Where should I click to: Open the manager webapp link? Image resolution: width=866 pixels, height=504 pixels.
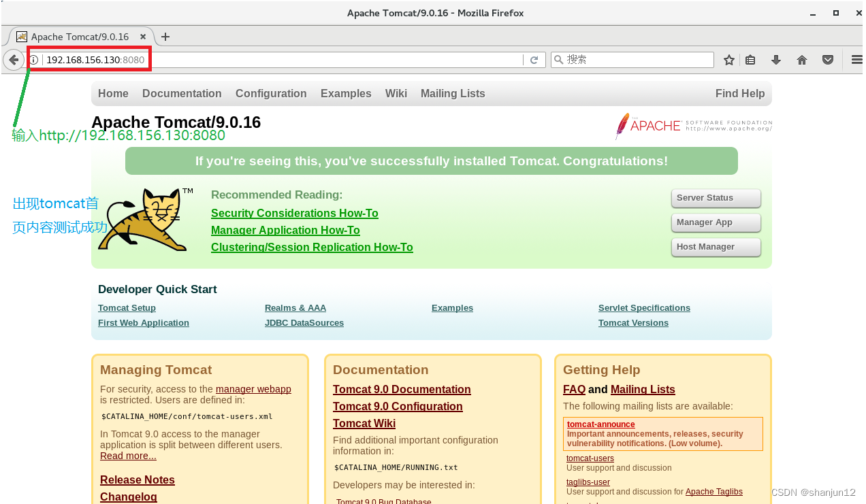coord(253,389)
